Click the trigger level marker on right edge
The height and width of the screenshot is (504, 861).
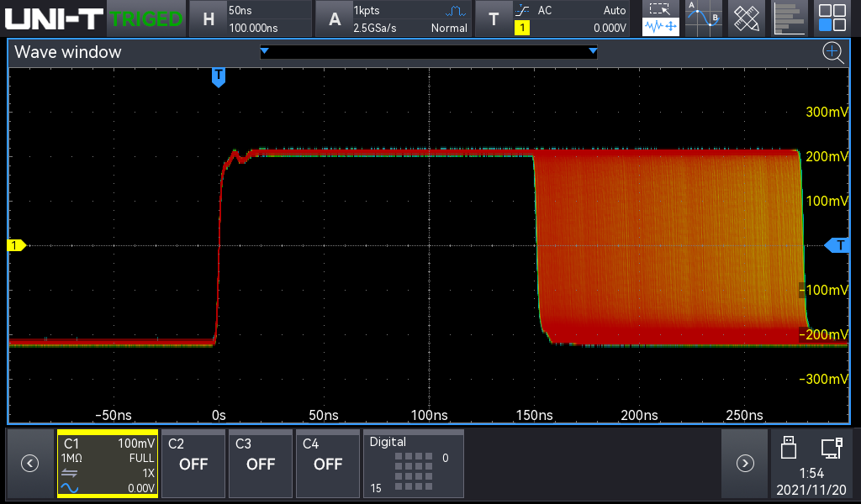pos(837,245)
